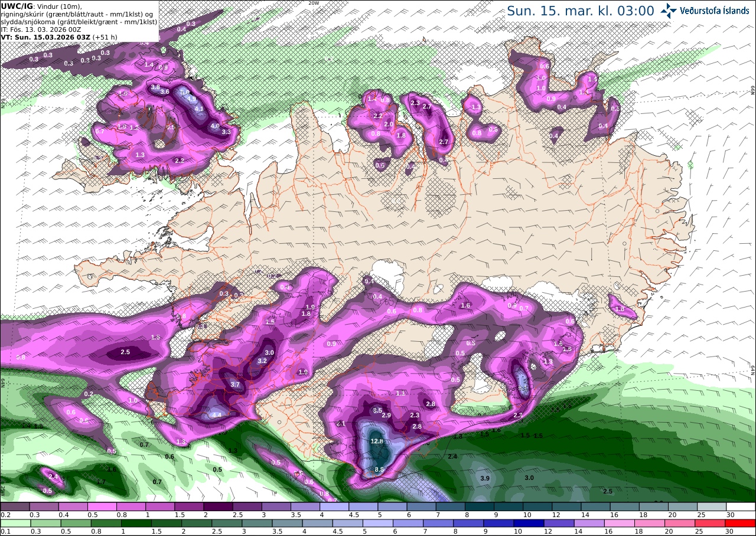Click the 2.0 value in the north
The image size is (756, 536).
click(x=389, y=124)
